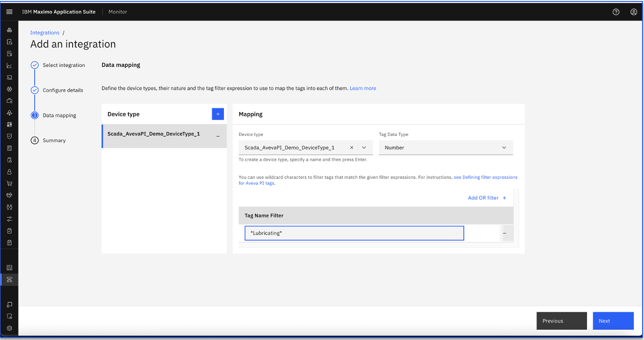The height and width of the screenshot is (340, 644).
Task: Go to Select integration step
Action: (x=58, y=65)
